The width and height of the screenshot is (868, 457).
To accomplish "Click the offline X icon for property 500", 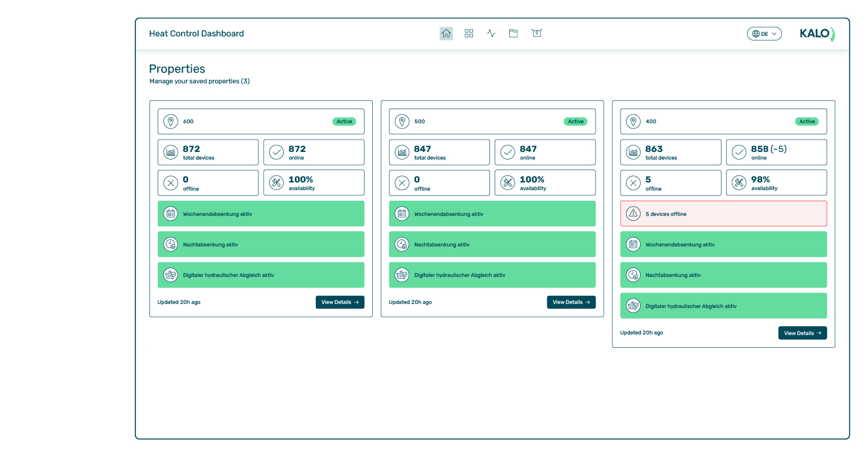I will 402,183.
